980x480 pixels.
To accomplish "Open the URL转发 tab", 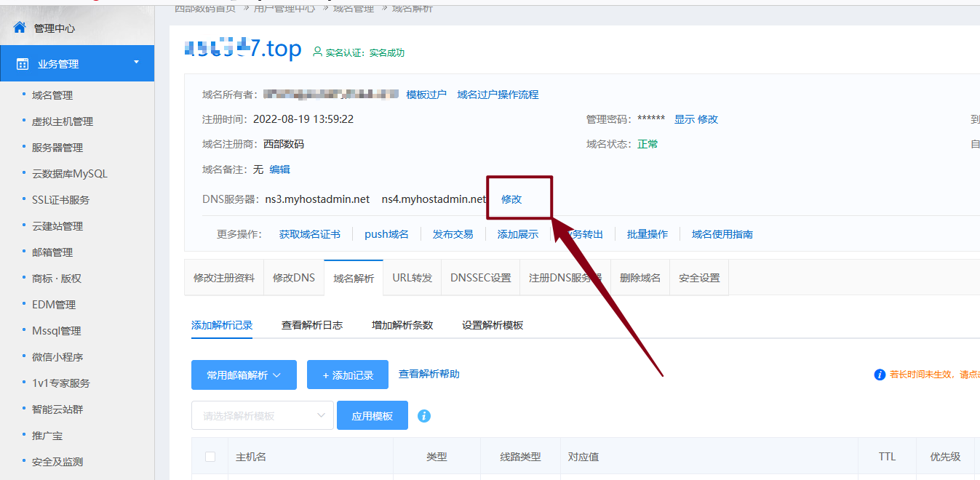I will 412,278.
